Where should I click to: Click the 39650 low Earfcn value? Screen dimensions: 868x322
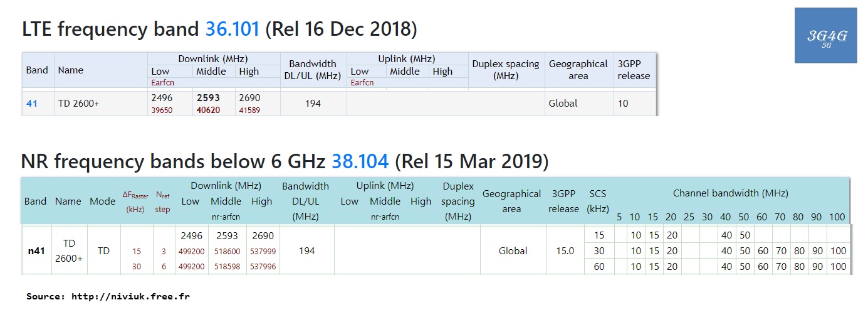(163, 110)
